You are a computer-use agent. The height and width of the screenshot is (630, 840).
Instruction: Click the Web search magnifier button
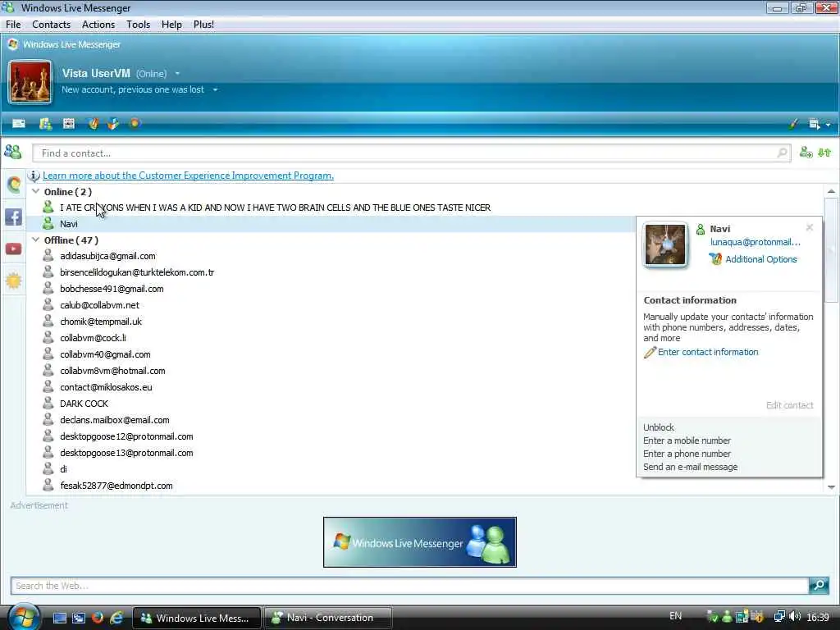819,585
